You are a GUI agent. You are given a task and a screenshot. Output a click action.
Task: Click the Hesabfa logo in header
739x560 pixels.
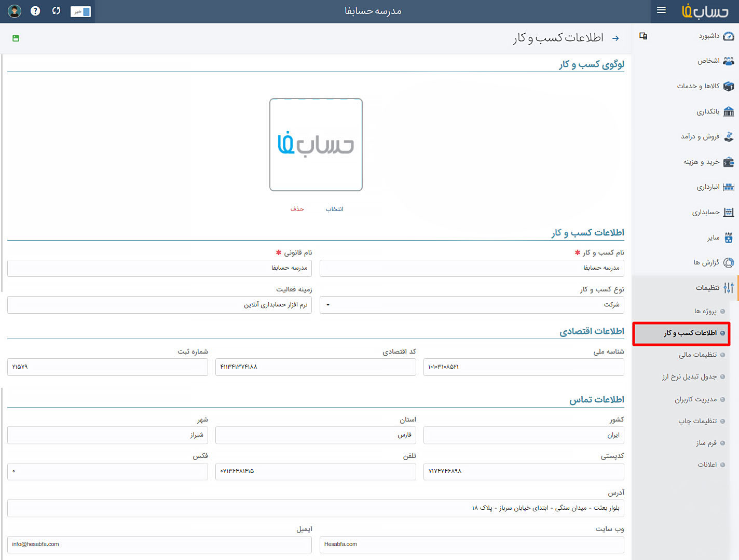(x=705, y=11)
